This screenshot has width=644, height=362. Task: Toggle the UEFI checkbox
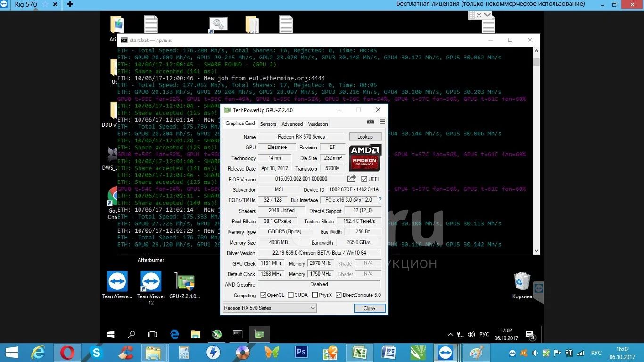[364, 179]
